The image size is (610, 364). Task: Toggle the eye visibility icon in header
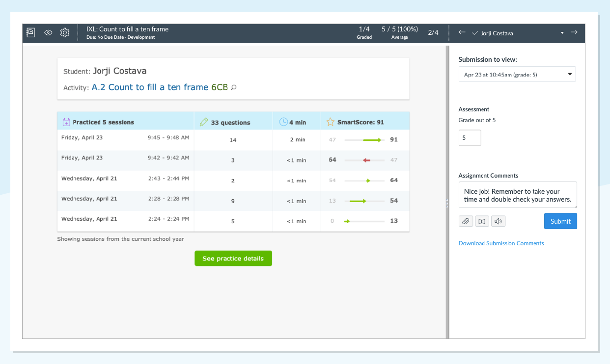(x=48, y=33)
